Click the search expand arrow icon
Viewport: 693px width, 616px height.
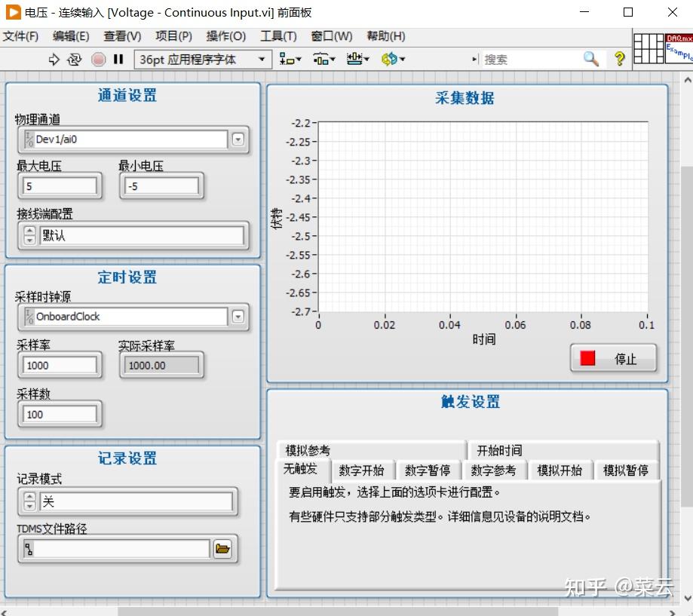pos(474,59)
